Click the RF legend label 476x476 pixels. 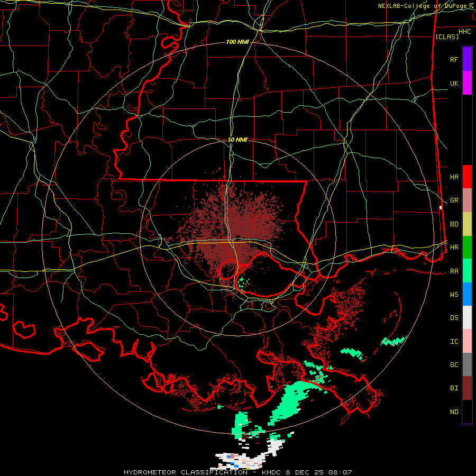click(x=454, y=59)
